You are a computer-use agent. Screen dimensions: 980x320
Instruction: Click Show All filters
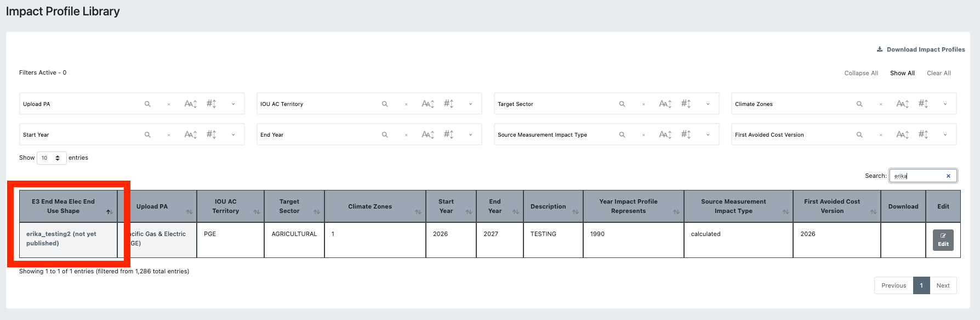click(x=902, y=73)
